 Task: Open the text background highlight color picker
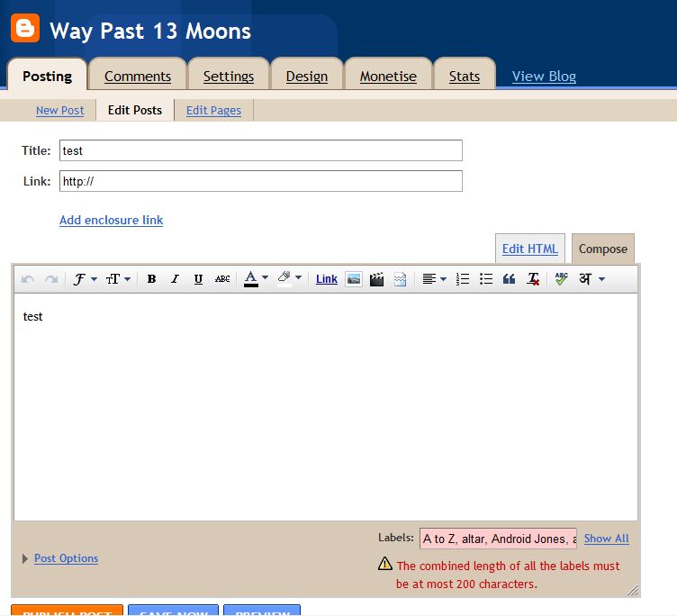[289, 279]
